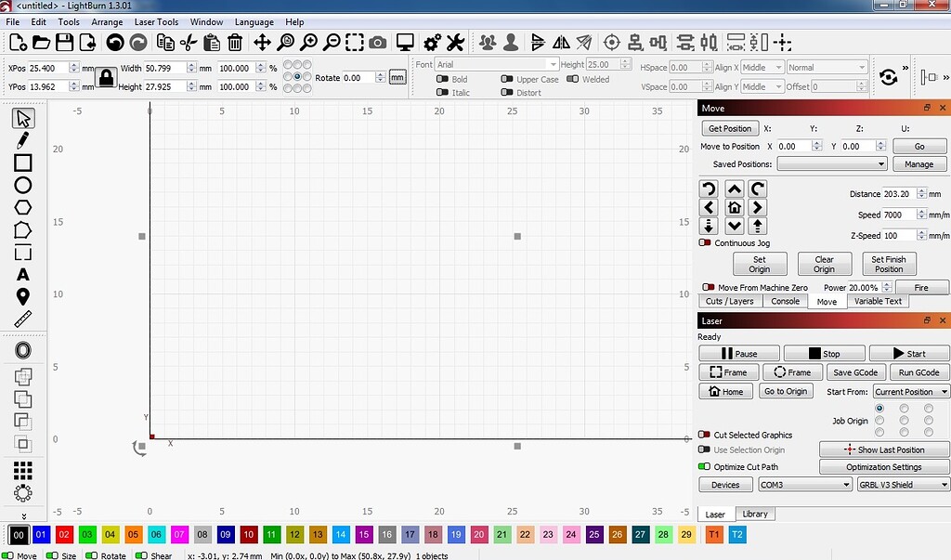Select the Ellipse drawing tool

tap(23, 185)
